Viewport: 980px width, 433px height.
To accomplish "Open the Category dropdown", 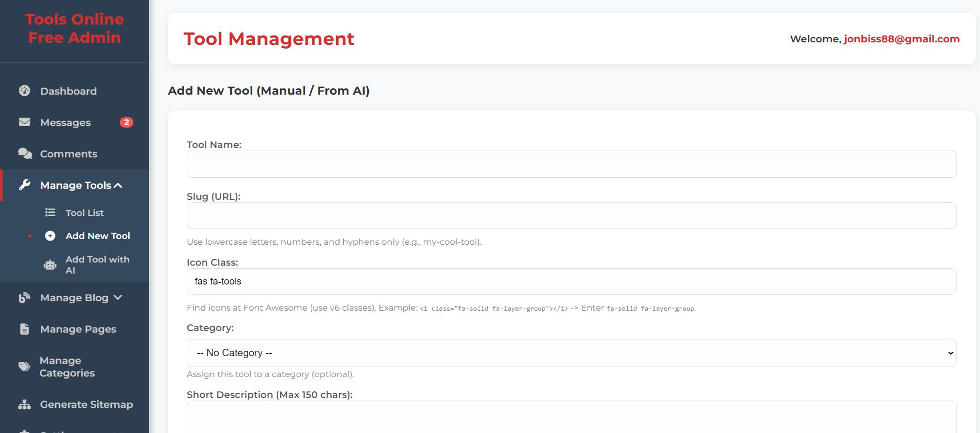I will [x=571, y=353].
